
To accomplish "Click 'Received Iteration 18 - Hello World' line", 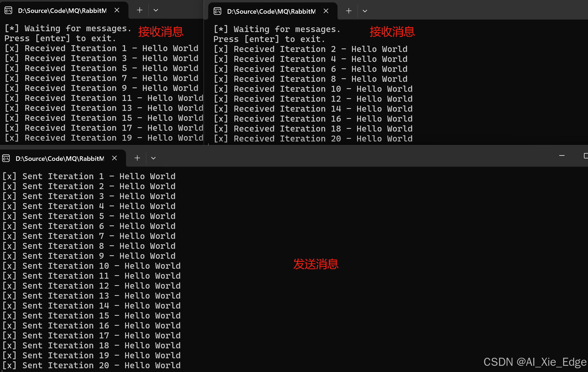I will (314, 129).
